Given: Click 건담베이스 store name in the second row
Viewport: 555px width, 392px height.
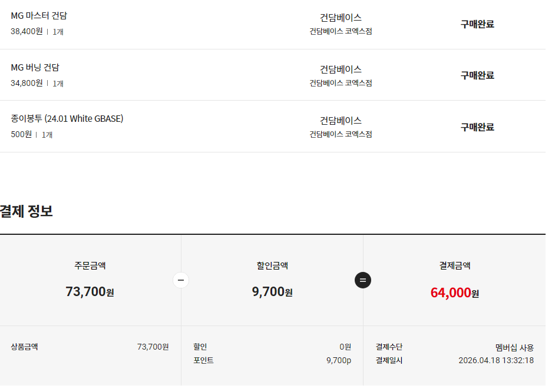Looking at the screenshot, I should tap(341, 69).
